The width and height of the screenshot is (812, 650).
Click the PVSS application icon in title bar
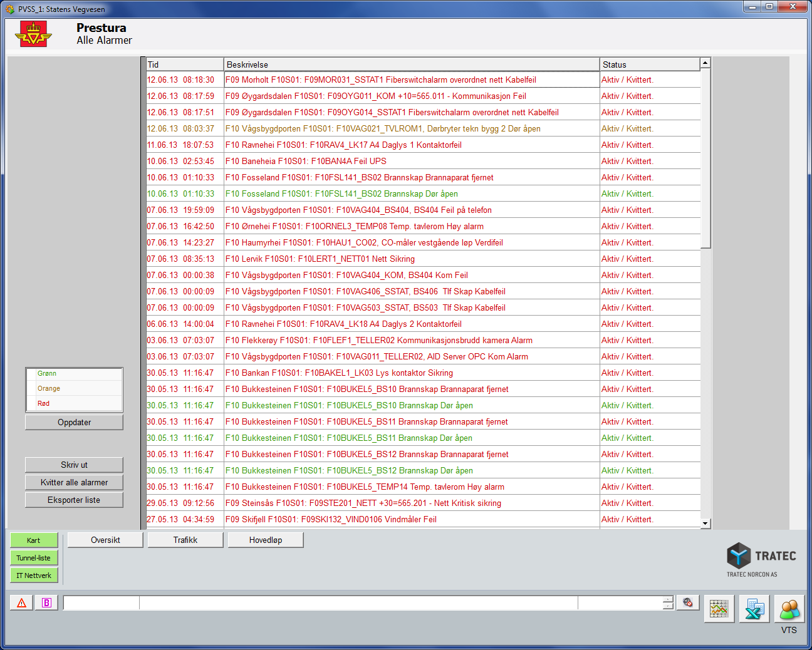coord(10,9)
